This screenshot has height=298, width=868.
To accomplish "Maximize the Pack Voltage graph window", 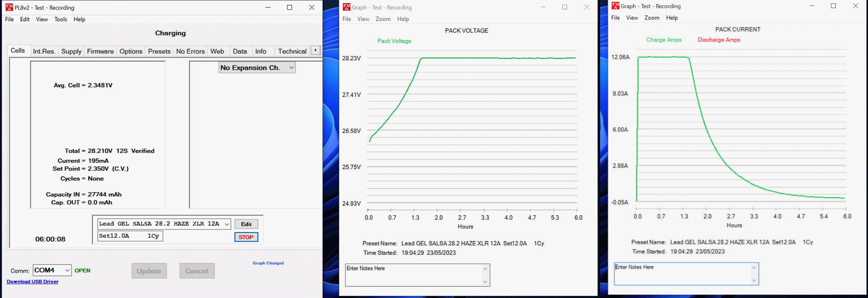I will (564, 7).
